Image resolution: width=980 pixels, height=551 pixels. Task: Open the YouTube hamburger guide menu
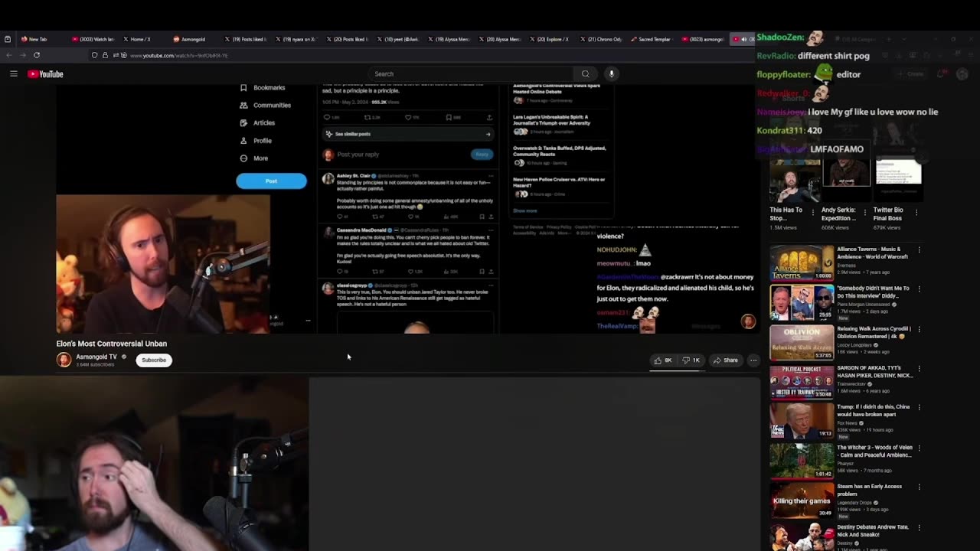coord(14,74)
